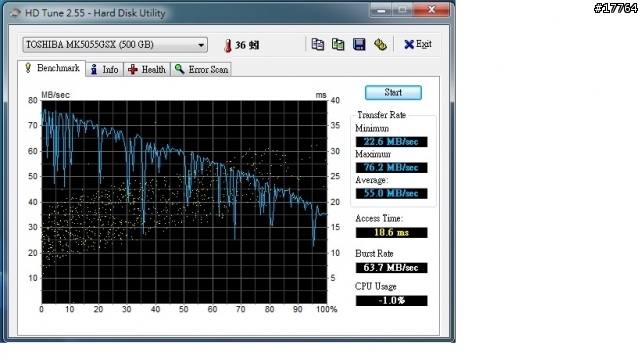Click the MB/sec axis label on graph
The image size is (640, 360).
56,95
